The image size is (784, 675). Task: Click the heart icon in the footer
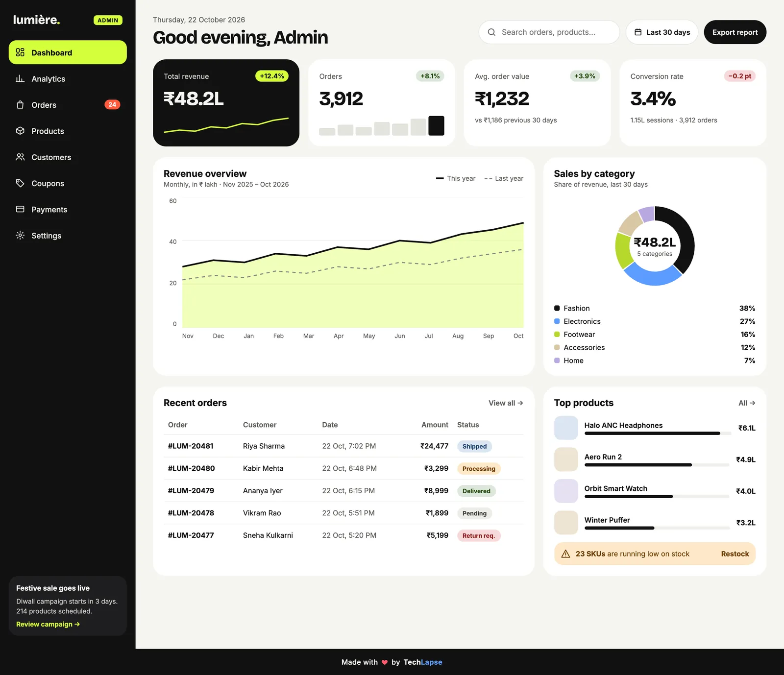(x=385, y=662)
